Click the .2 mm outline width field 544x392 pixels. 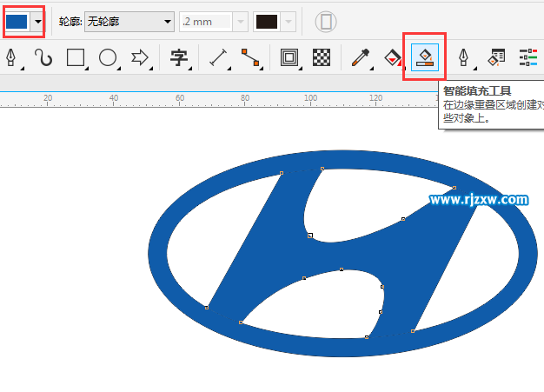pos(206,22)
